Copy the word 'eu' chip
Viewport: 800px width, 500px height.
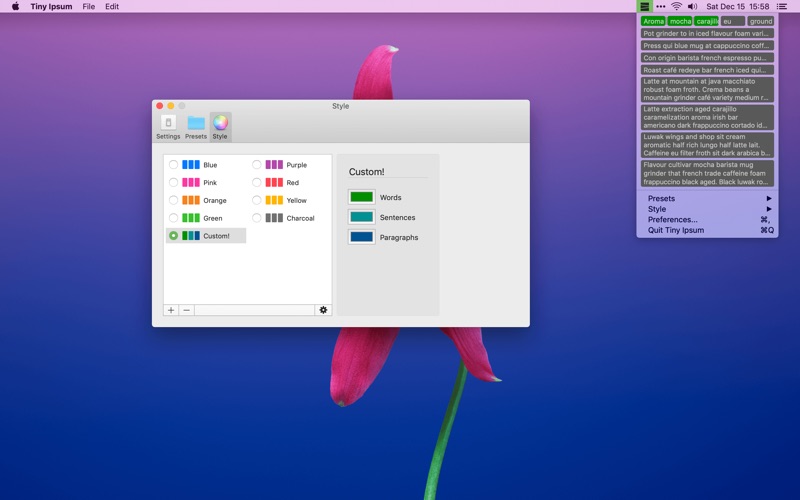pos(733,21)
